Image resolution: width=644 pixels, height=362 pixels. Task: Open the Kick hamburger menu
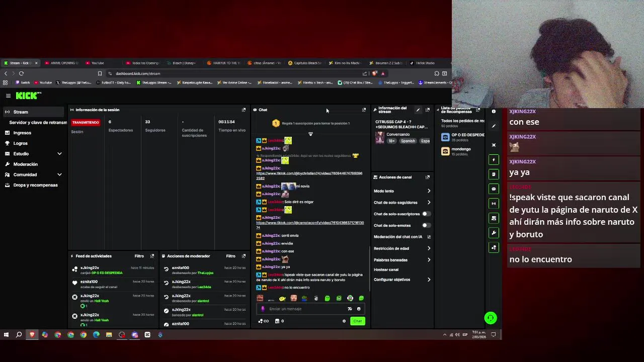point(8,96)
